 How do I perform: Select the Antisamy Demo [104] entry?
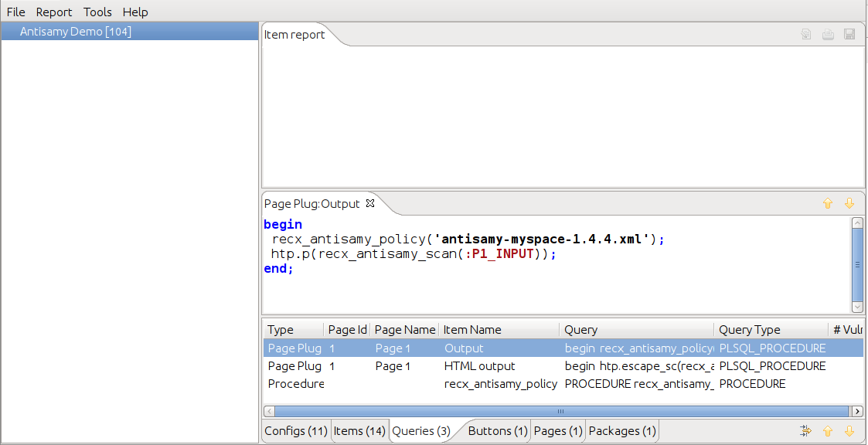(74, 31)
